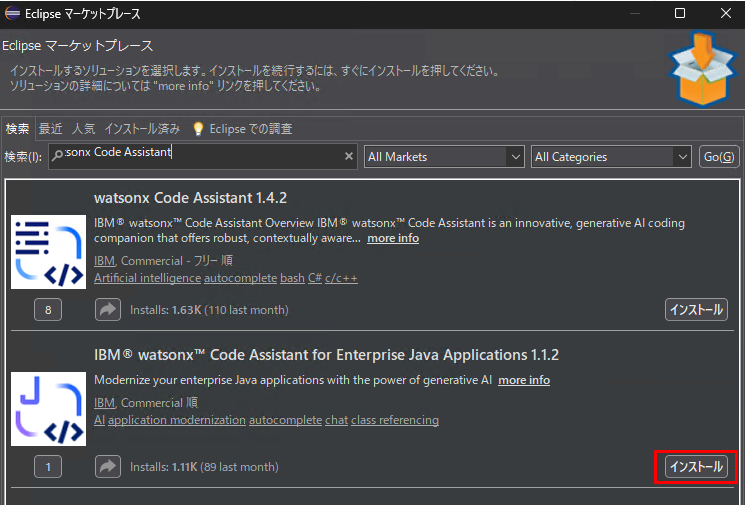This screenshot has height=505, width=745.
Task: Click the Eclipse logo in the title bar
Action: [12, 13]
